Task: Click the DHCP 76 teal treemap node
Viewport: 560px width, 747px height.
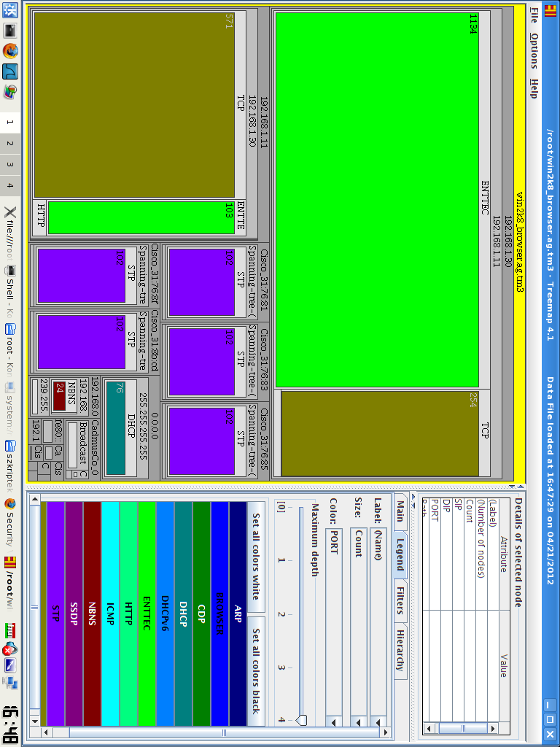Action: 115,427
